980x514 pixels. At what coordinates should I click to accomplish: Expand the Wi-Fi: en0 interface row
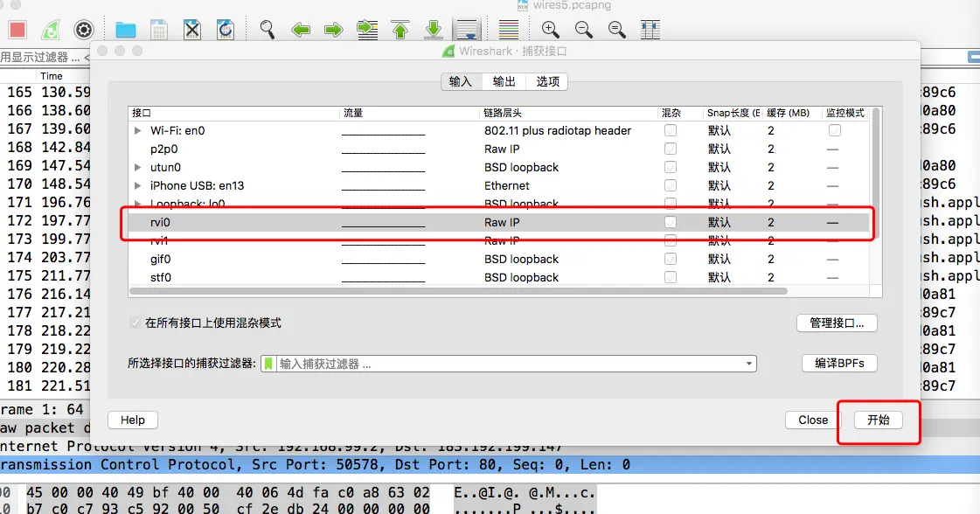tap(137, 131)
